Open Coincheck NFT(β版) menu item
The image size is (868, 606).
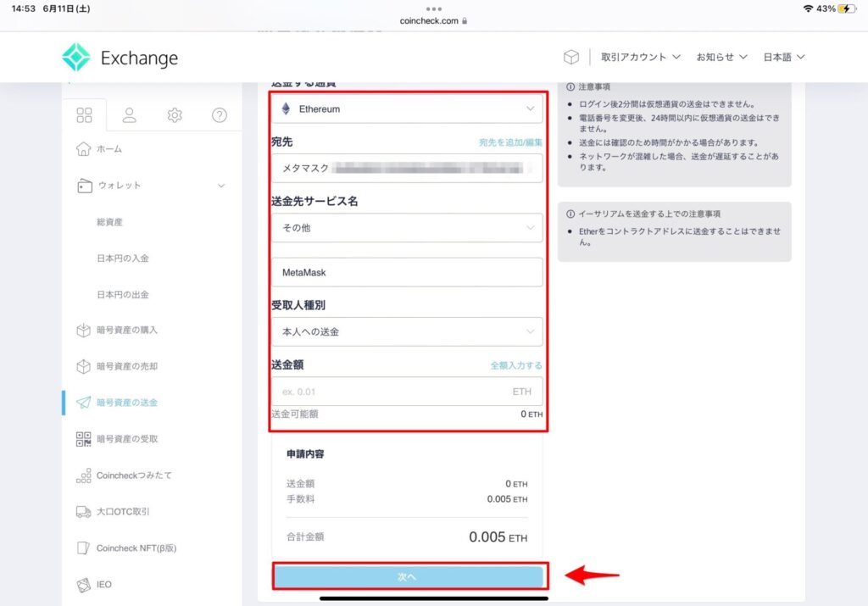point(136,548)
